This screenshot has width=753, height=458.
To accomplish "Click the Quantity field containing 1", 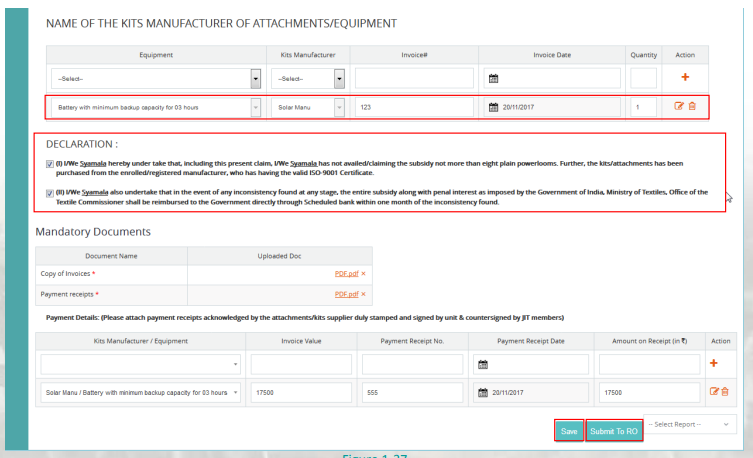I will pos(643,107).
